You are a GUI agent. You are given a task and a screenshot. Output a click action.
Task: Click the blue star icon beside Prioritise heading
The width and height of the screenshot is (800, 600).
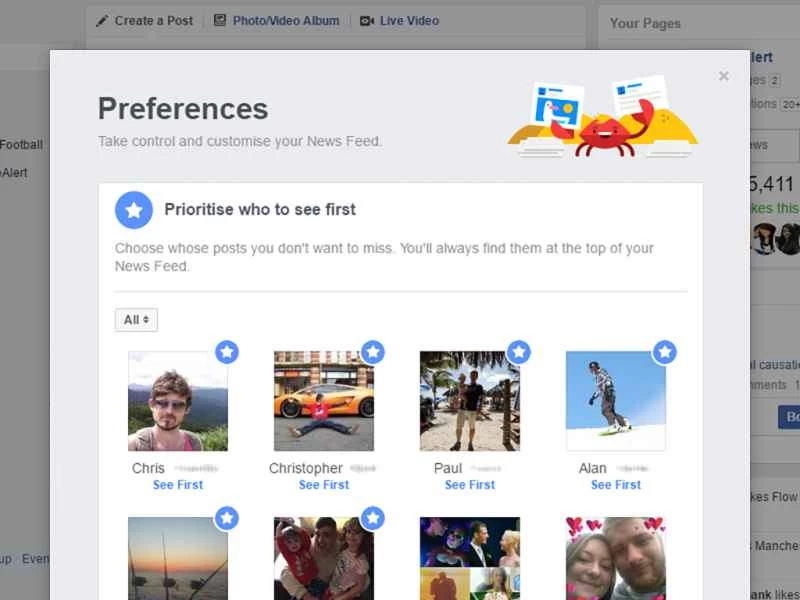134,210
